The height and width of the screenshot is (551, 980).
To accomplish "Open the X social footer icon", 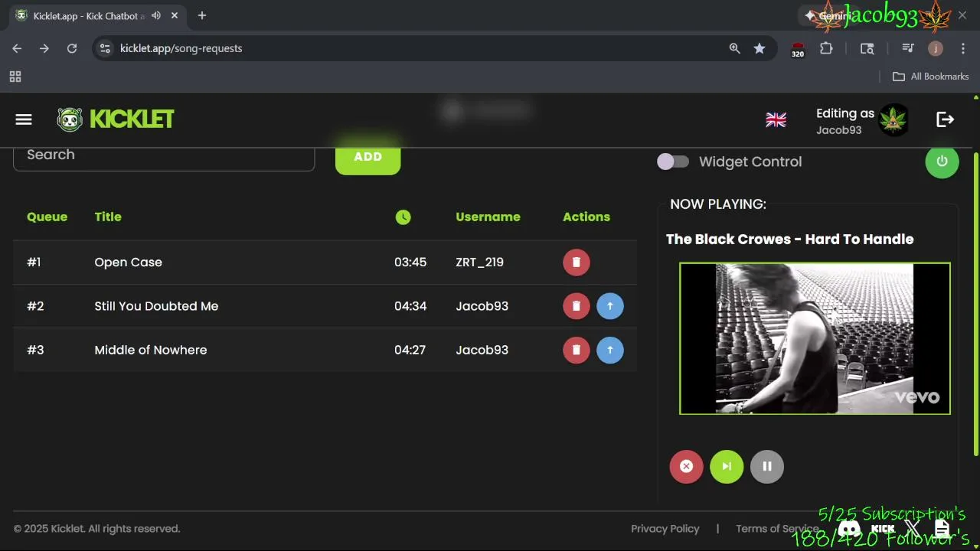I will pyautogui.click(x=912, y=528).
